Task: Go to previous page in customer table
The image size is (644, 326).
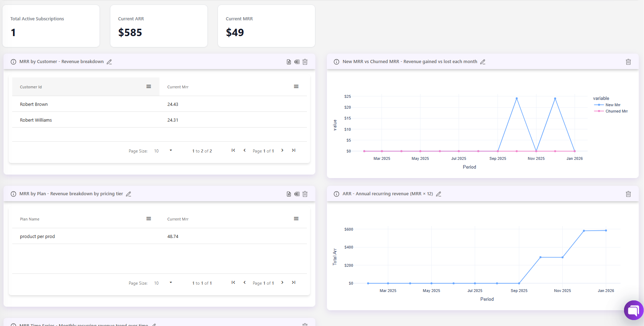Action: coord(245,150)
